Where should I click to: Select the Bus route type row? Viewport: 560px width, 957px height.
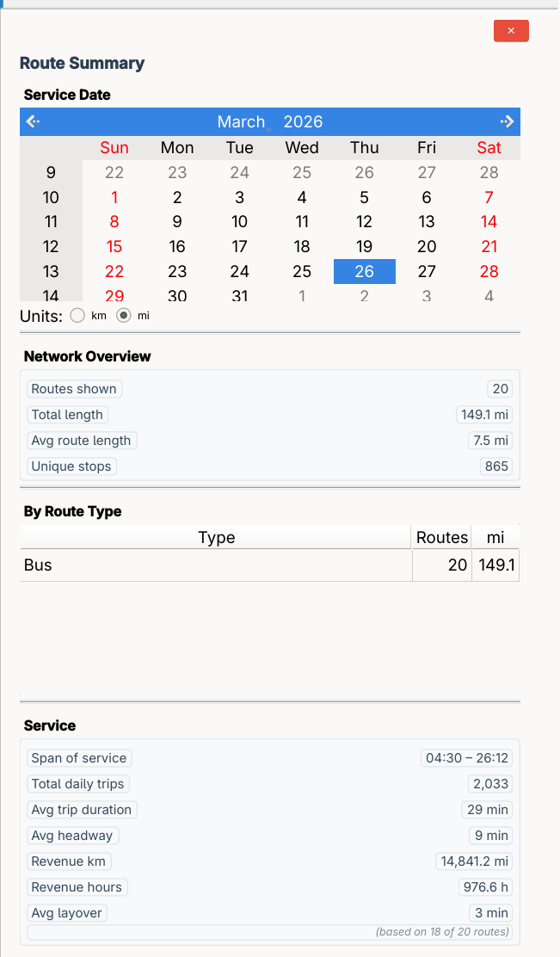click(x=215, y=565)
